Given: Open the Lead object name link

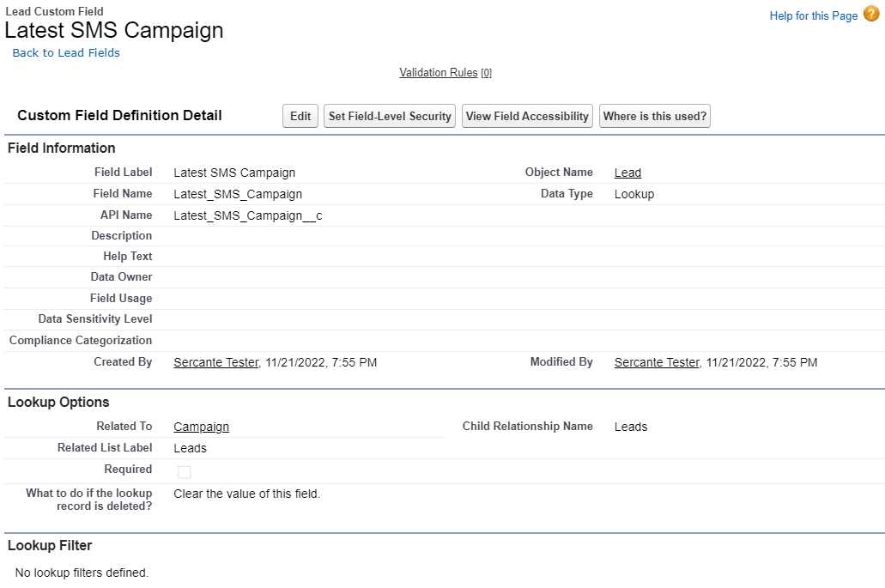Looking at the screenshot, I should (627, 173).
